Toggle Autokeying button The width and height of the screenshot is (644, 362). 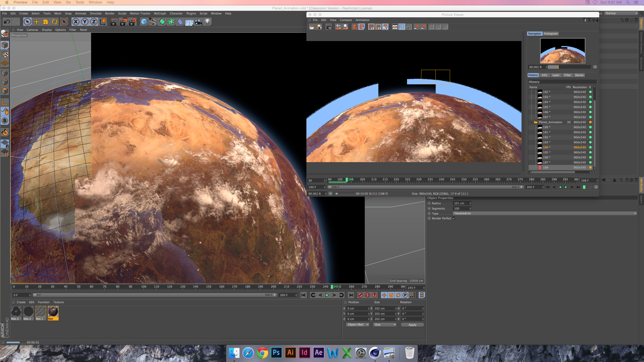point(368,295)
